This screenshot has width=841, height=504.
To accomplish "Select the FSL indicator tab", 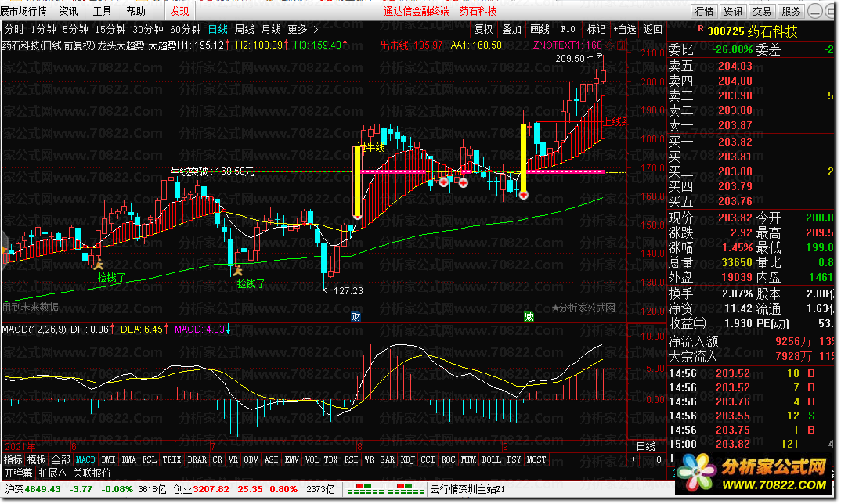I will [x=149, y=459].
